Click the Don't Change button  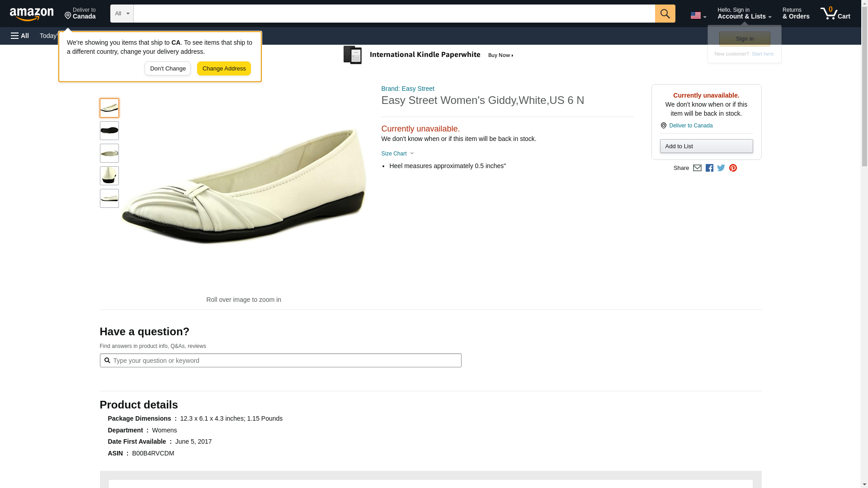point(168,69)
